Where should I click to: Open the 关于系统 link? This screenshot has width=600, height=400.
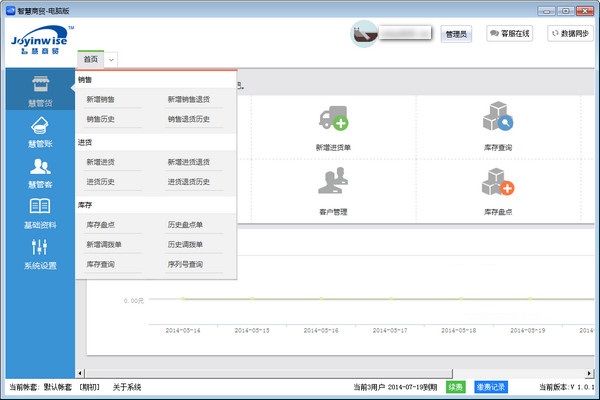pos(127,387)
